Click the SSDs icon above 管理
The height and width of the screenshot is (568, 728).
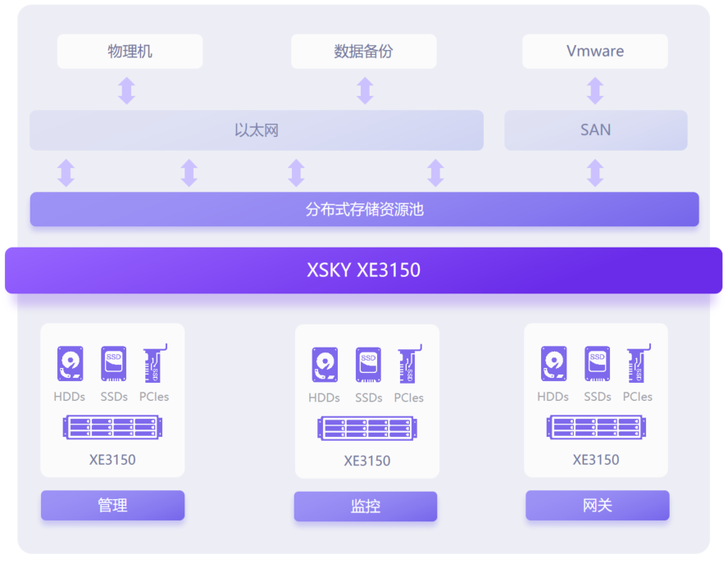click(114, 363)
